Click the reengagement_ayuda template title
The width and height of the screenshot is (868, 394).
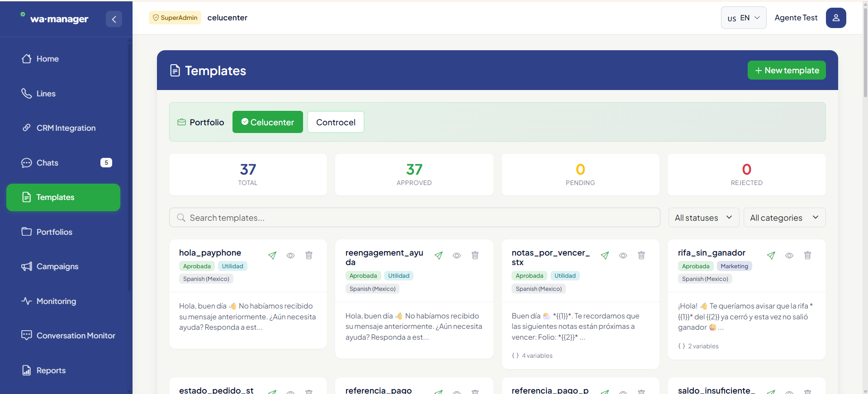click(384, 257)
